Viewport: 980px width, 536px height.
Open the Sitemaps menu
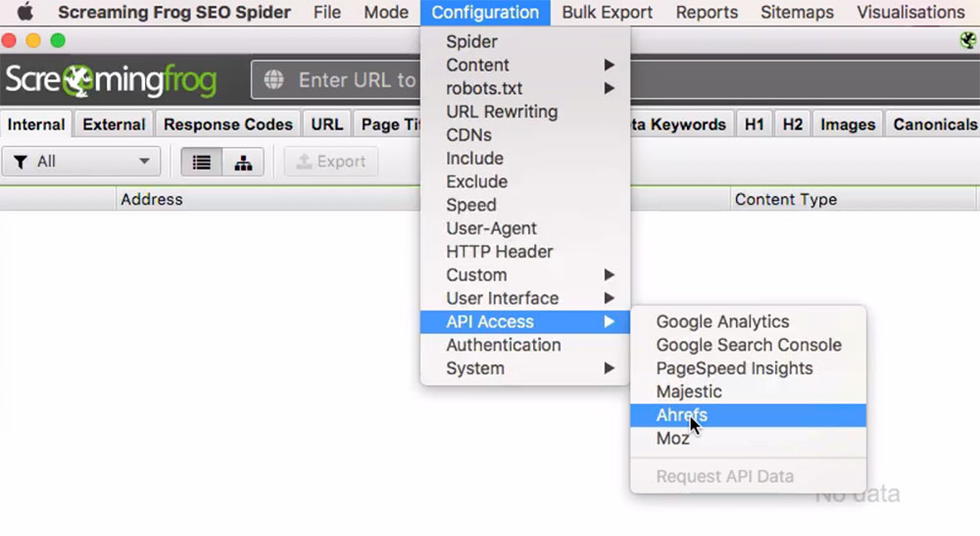point(797,12)
